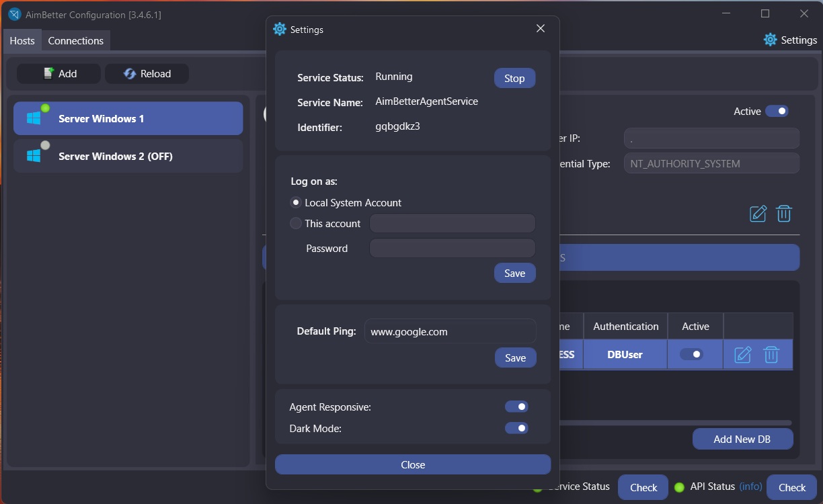823x504 pixels.
Task: Delete the DBUser database row with trash icon
Action: 771,354
